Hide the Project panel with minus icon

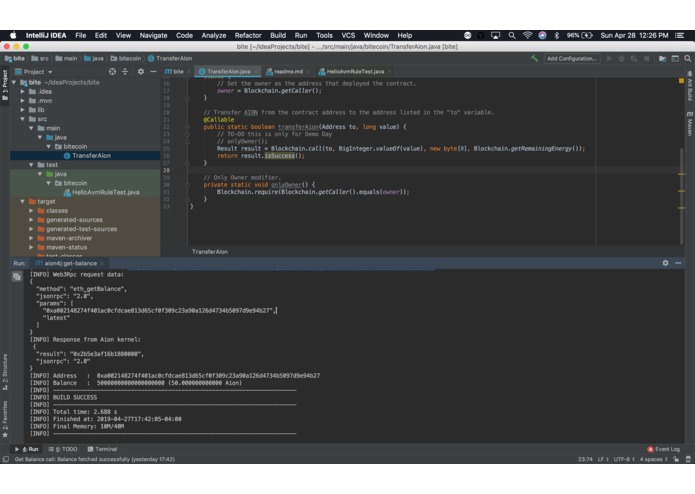pyautogui.click(x=153, y=71)
